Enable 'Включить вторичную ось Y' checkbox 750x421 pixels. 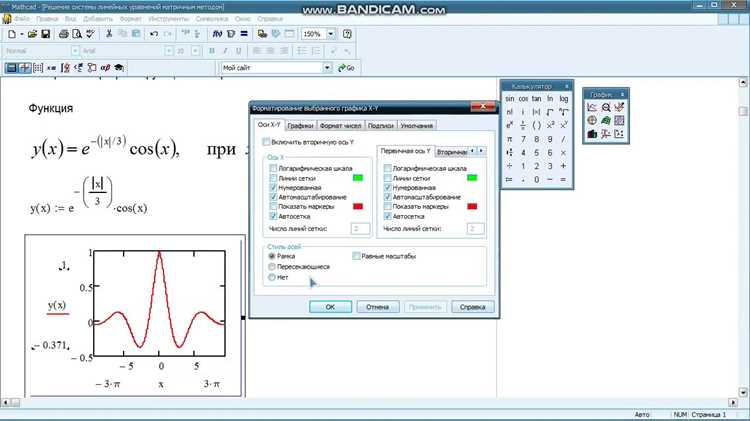pos(266,142)
